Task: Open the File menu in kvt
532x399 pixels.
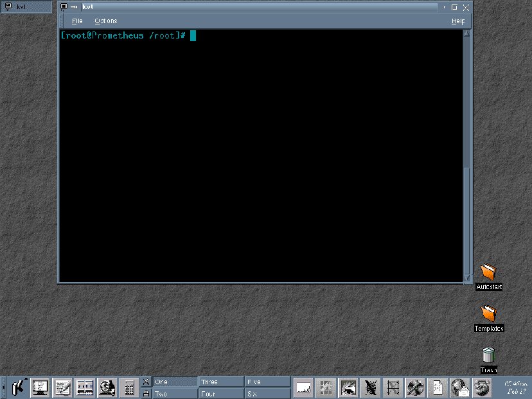Action: pos(77,21)
